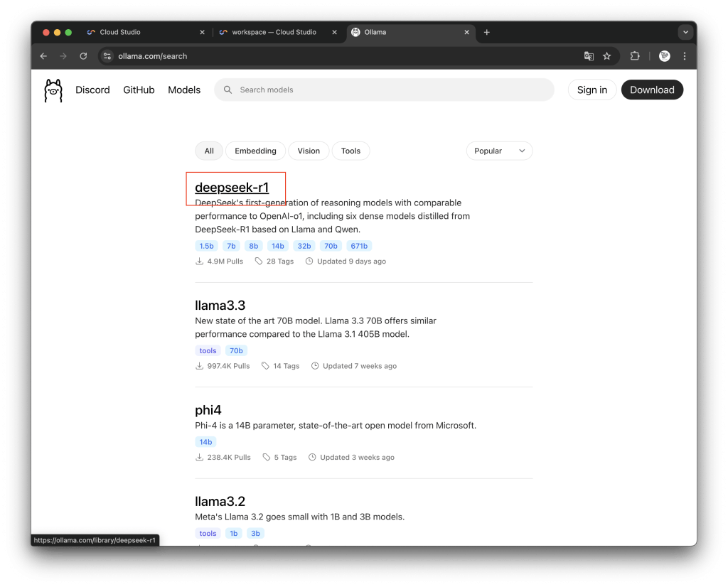Bookmark this page with the star icon

pos(607,56)
